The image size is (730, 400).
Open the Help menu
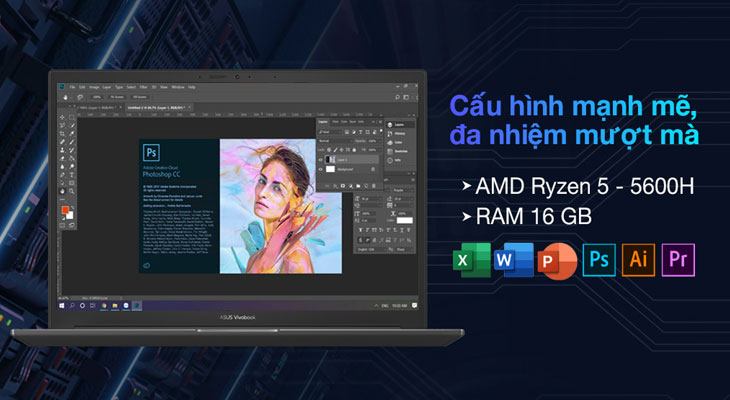[192, 87]
